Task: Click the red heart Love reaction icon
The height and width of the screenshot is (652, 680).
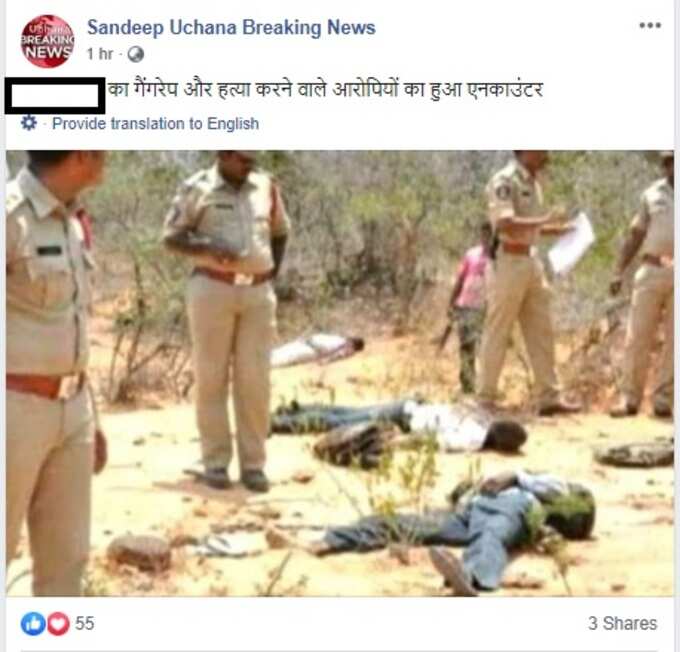Action: [x=58, y=624]
